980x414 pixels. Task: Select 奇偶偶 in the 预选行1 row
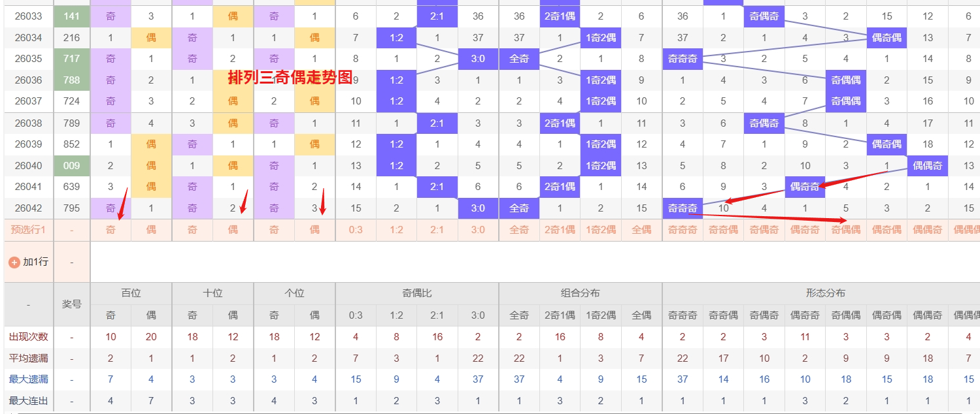pos(845,230)
